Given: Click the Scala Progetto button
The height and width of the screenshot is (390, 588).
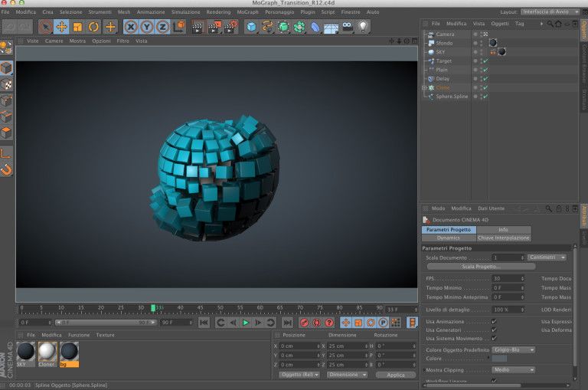Looking at the screenshot, I should 480,267.
